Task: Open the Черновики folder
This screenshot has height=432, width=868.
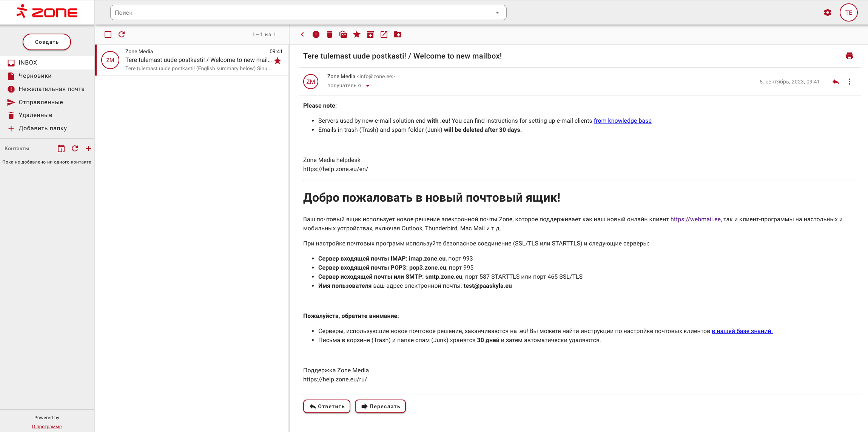Action: [47, 76]
